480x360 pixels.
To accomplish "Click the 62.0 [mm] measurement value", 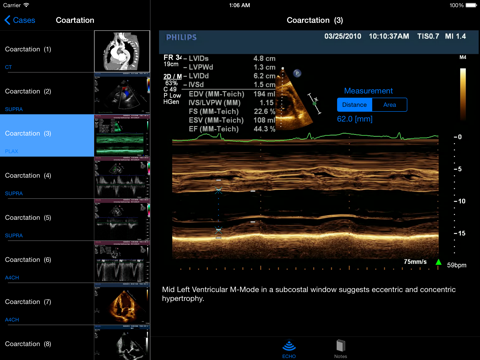I will coord(354,119).
